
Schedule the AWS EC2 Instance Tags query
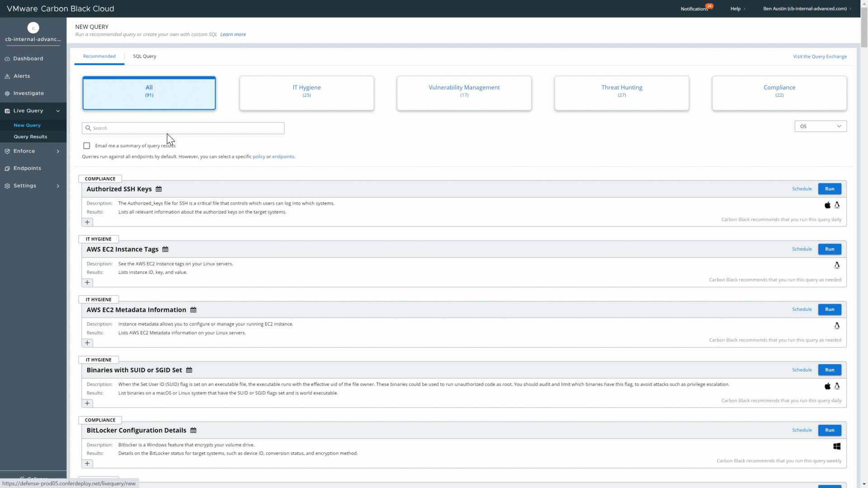pos(802,249)
